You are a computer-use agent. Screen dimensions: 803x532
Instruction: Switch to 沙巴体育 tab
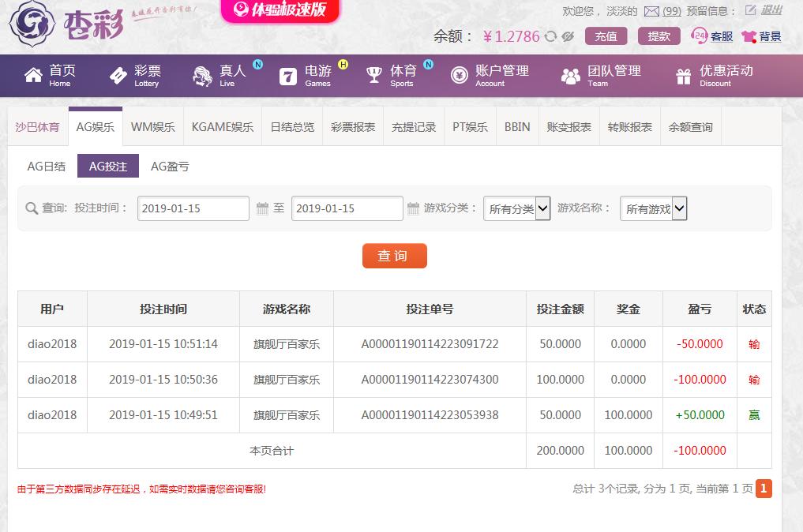(x=37, y=127)
